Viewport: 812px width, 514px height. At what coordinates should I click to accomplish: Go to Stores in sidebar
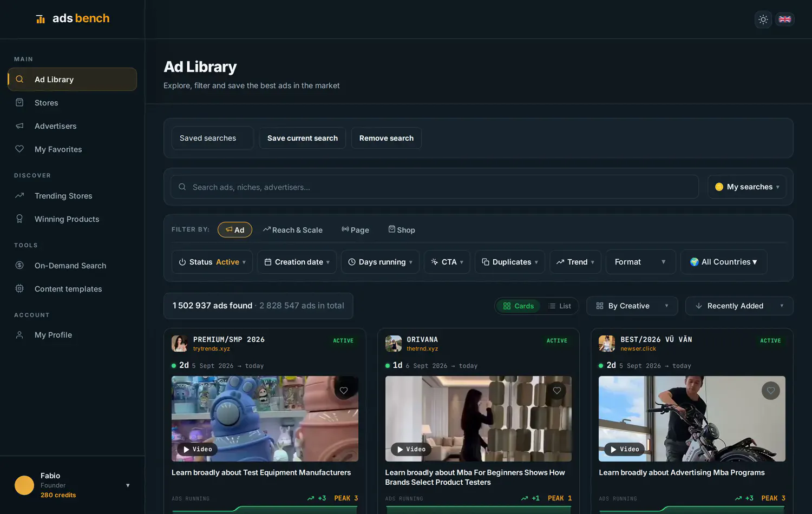[x=72, y=103]
